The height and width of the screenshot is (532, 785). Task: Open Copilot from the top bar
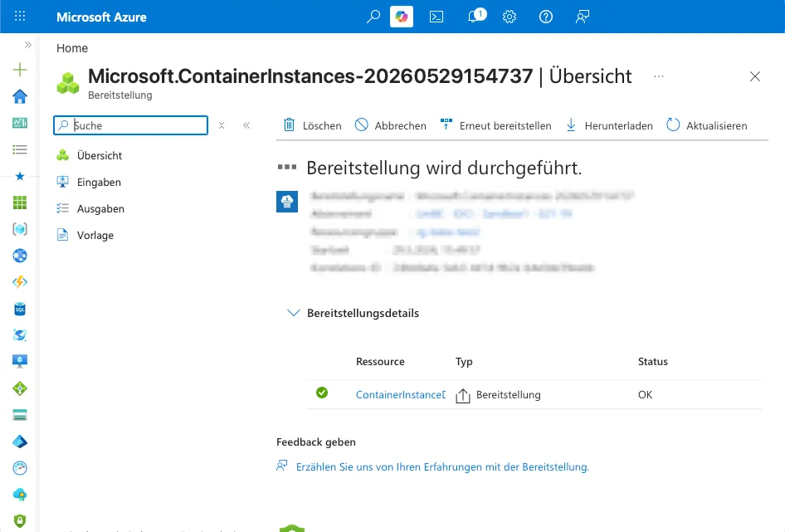pos(402,17)
